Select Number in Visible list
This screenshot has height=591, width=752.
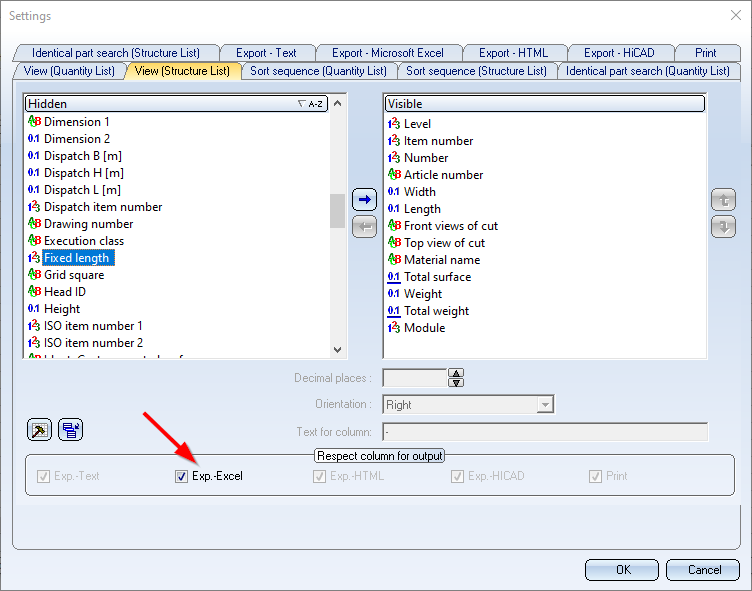pos(426,158)
